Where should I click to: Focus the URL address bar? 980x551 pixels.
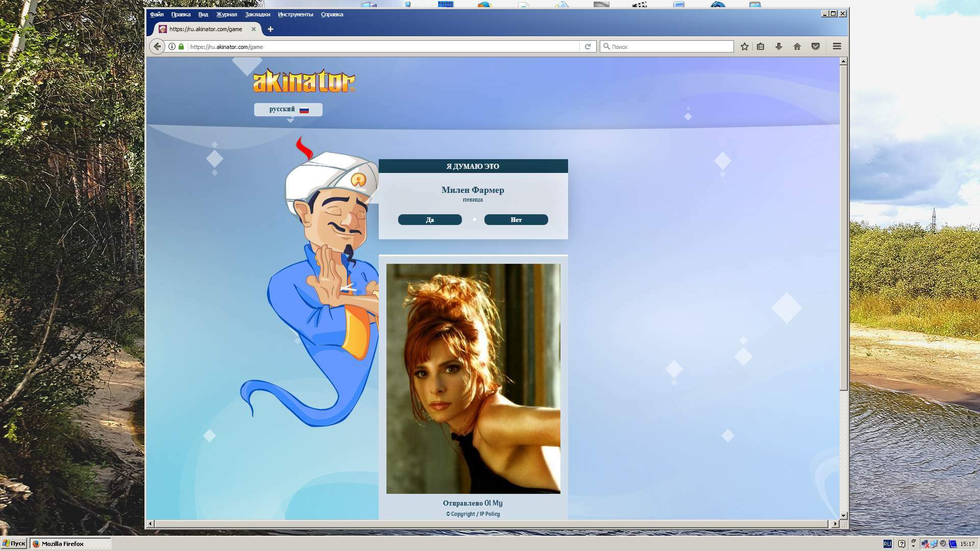(383, 46)
